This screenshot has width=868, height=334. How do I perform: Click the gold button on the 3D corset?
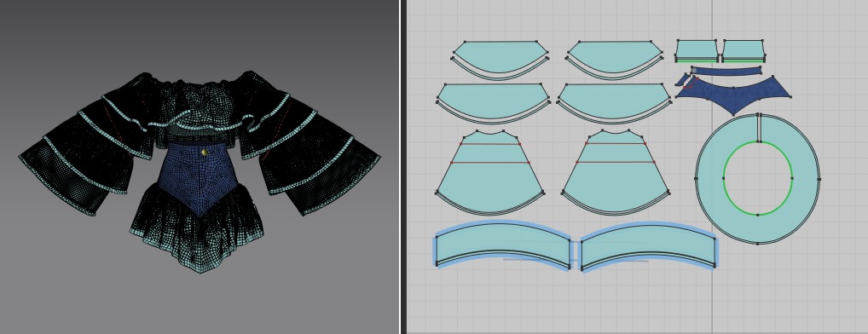click(x=205, y=152)
